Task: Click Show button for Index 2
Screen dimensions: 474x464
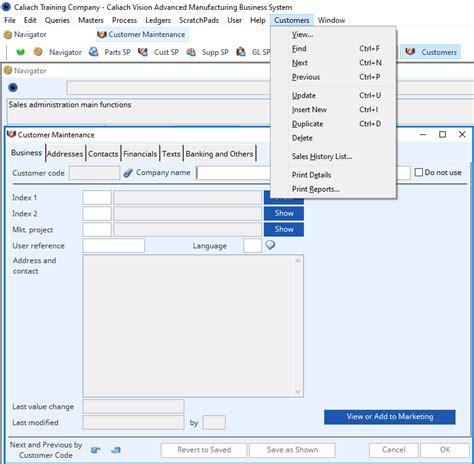Action: pos(284,213)
